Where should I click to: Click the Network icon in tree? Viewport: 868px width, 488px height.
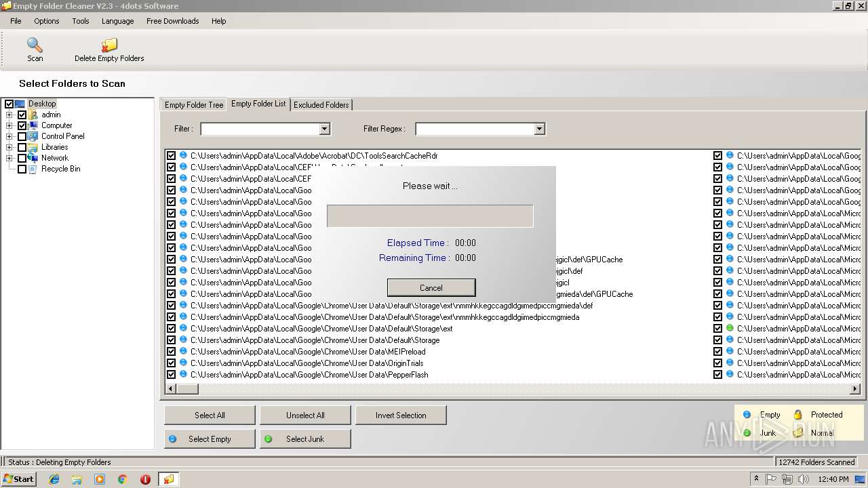tap(33, 158)
